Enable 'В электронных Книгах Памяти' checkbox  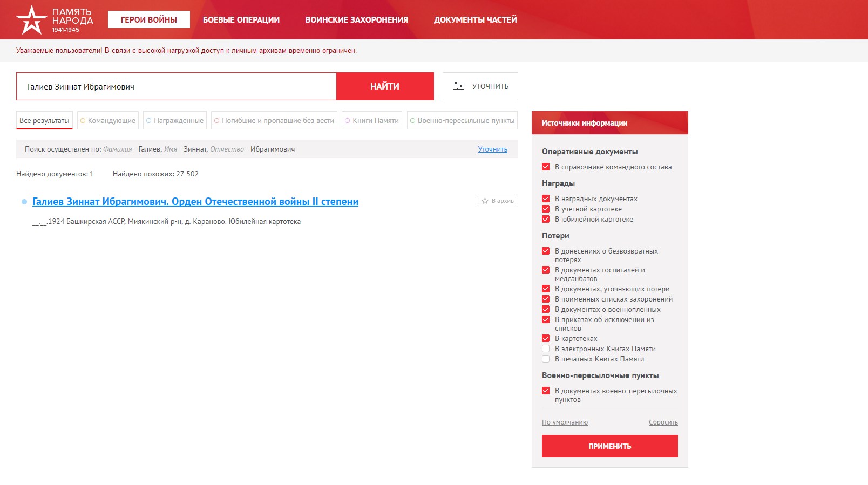(546, 349)
